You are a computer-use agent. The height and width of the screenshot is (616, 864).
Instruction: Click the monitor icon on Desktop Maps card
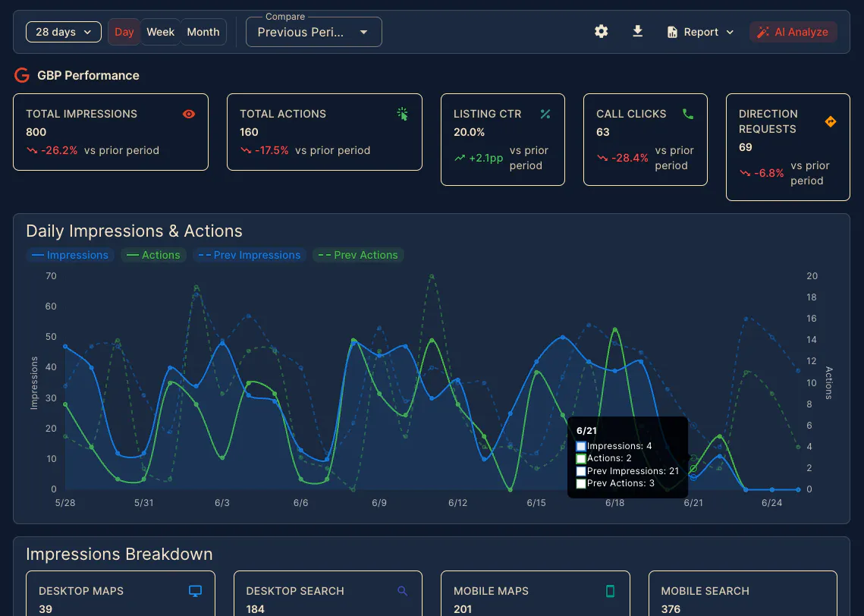(x=195, y=591)
